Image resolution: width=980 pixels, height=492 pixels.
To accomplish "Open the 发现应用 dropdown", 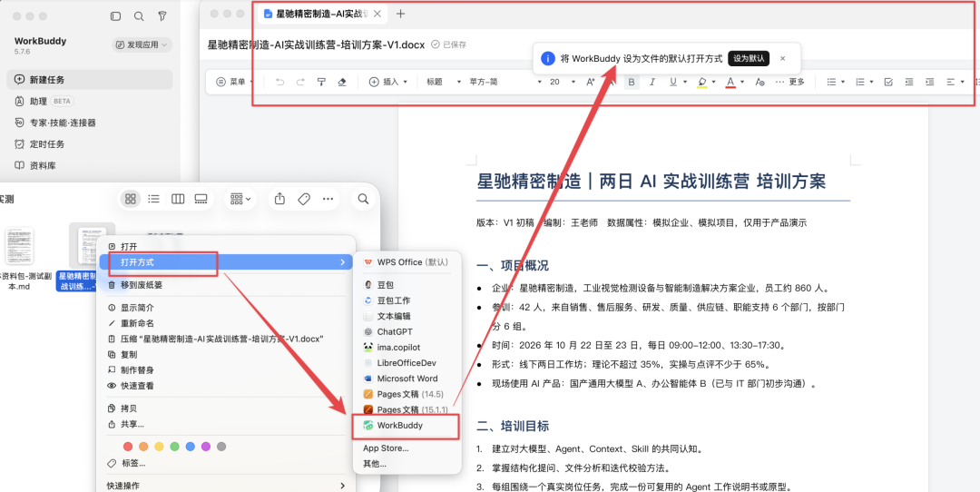I will 142,45.
